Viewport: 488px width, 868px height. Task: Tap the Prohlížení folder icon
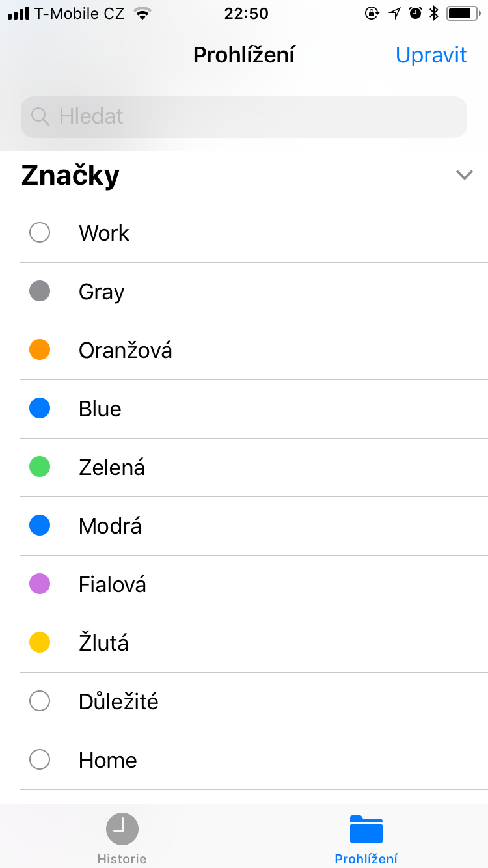pos(366,829)
